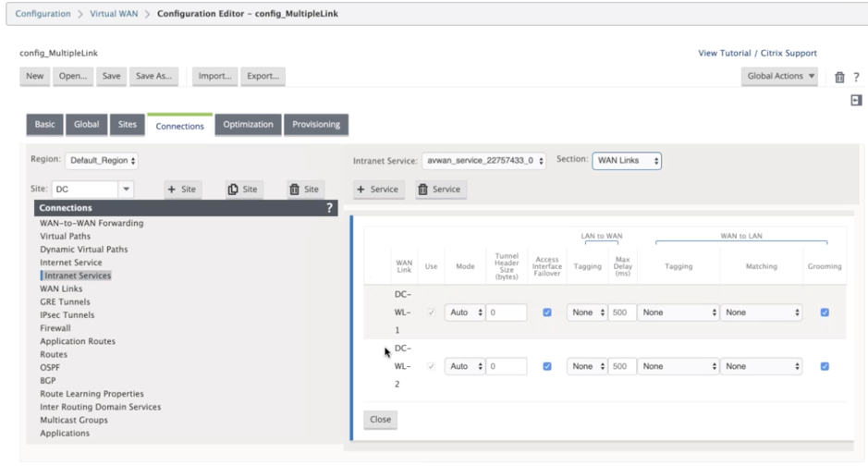This screenshot has height=466, width=868.
Task: Select Intranet Services in Connections list
Action: coord(78,276)
